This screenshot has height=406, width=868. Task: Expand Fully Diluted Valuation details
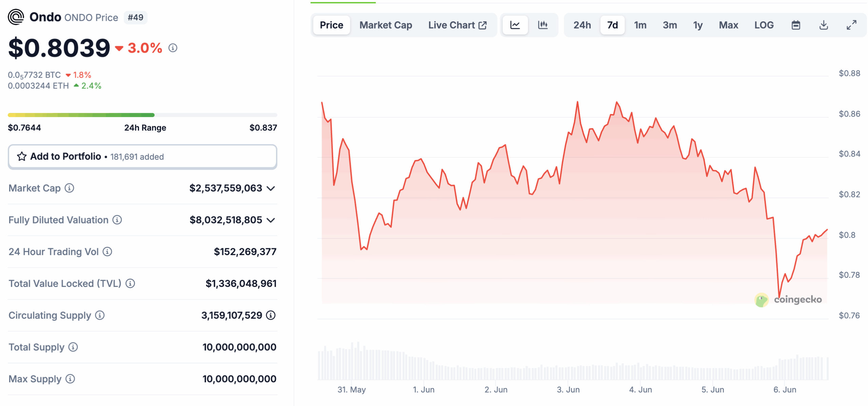pyautogui.click(x=270, y=220)
